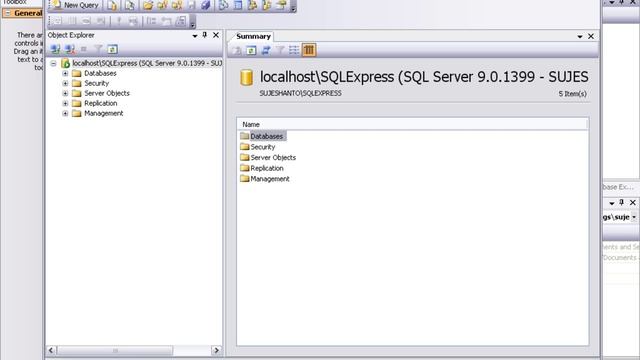Open the Summary tab list dropdown arrow
The width and height of the screenshot is (640, 360).
580,36
